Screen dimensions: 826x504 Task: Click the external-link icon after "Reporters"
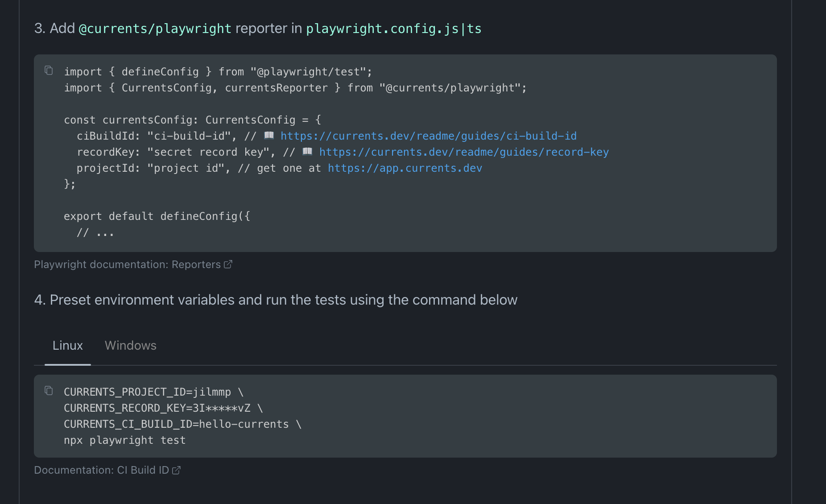tap(228, 264)
